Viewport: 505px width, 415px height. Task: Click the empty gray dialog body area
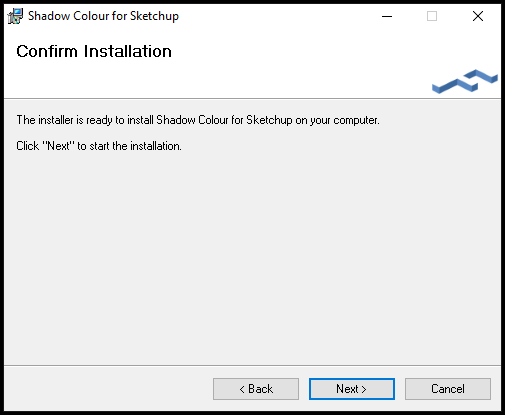point(252,257)
